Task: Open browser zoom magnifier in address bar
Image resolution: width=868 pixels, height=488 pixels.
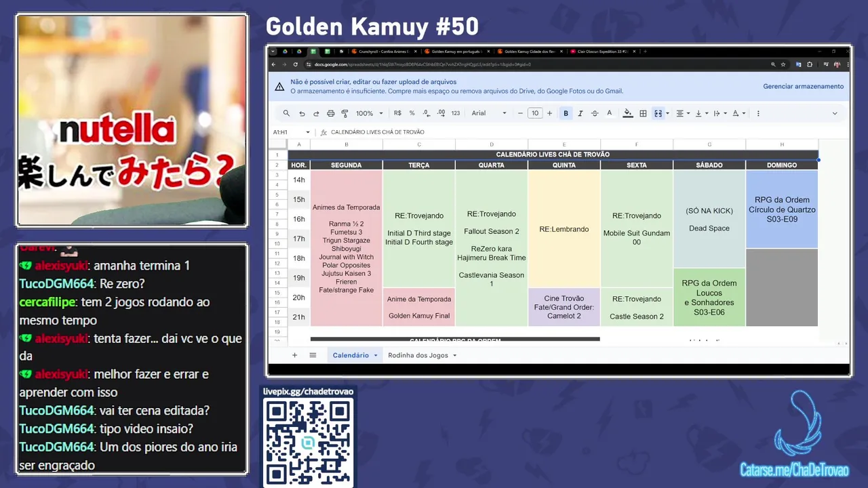Action: (773, 64)
